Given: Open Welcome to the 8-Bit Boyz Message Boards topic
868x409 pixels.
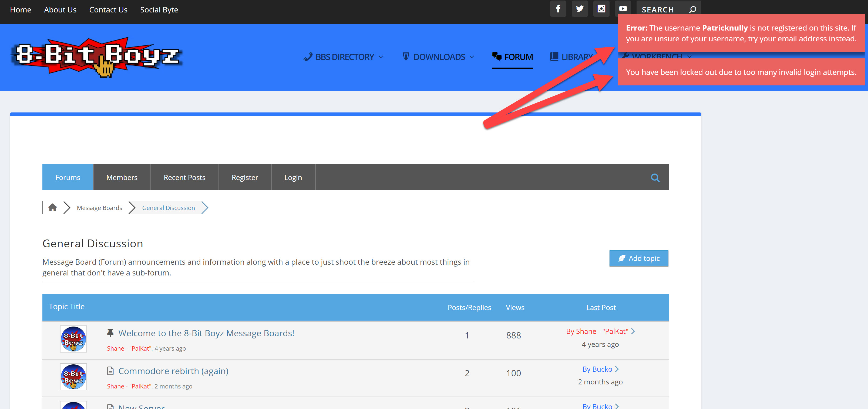Looking at the screenshot, I should (206, 333).
